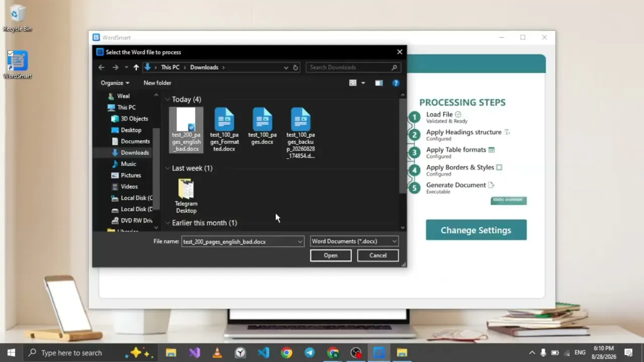Screen dimensions: 644x362
Task: Click the static overview button
Action: point(508,200)
